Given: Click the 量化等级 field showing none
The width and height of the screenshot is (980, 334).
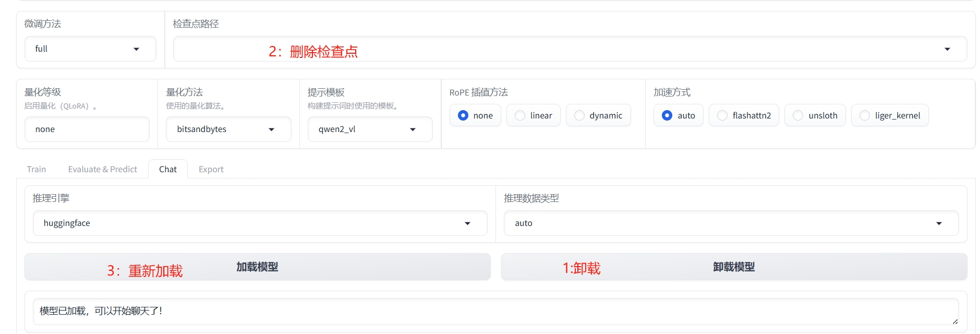Looking at the screenshot, I should click(x=87, y=129).
